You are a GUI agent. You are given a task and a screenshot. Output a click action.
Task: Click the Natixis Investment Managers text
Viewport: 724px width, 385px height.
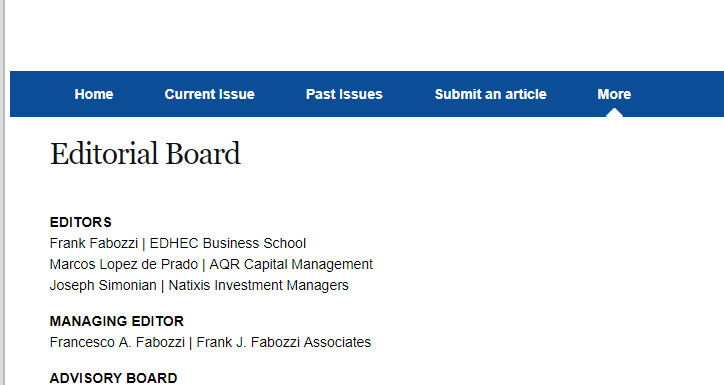click(259, 285)
